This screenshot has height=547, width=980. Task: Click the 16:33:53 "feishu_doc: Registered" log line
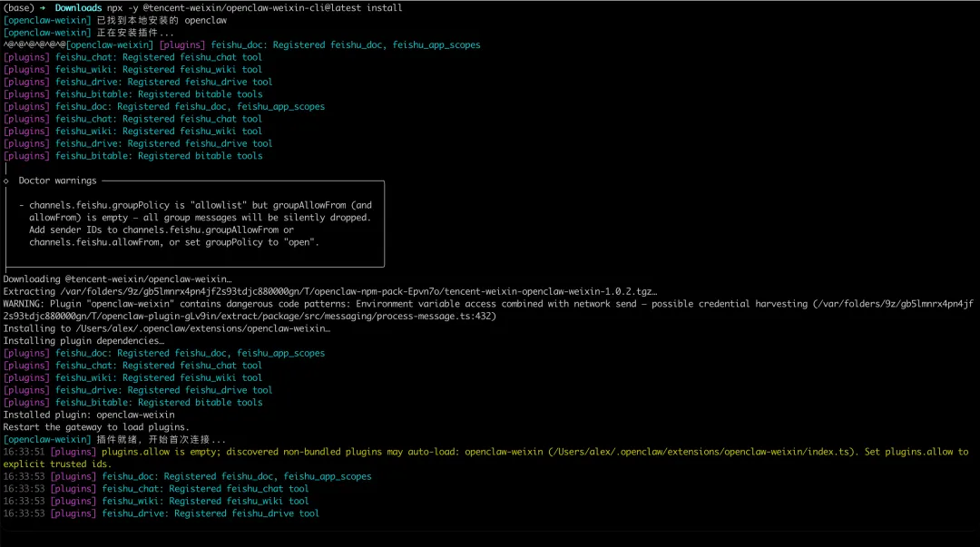click(188, 477)
